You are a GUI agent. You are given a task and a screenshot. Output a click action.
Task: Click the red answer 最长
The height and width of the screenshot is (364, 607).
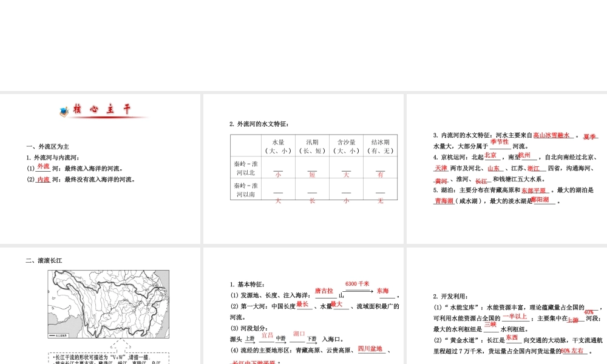point(302,305)
